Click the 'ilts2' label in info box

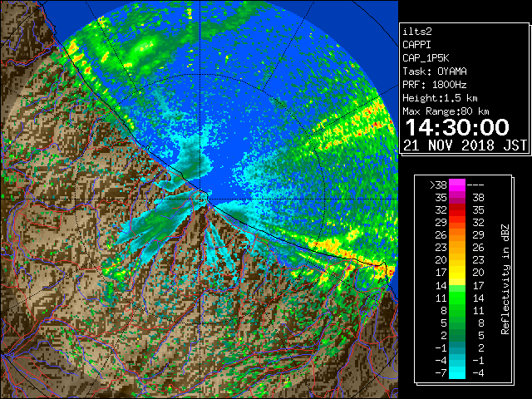[417, 32]
